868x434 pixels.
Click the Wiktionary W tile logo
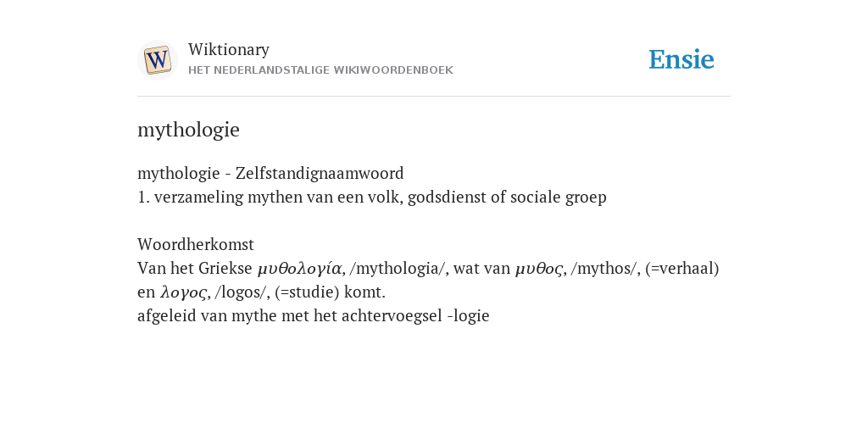click(x=157, y=60)
